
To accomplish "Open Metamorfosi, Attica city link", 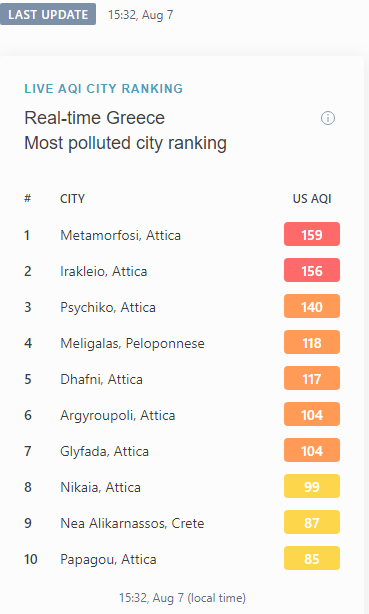I will [120, 235].
